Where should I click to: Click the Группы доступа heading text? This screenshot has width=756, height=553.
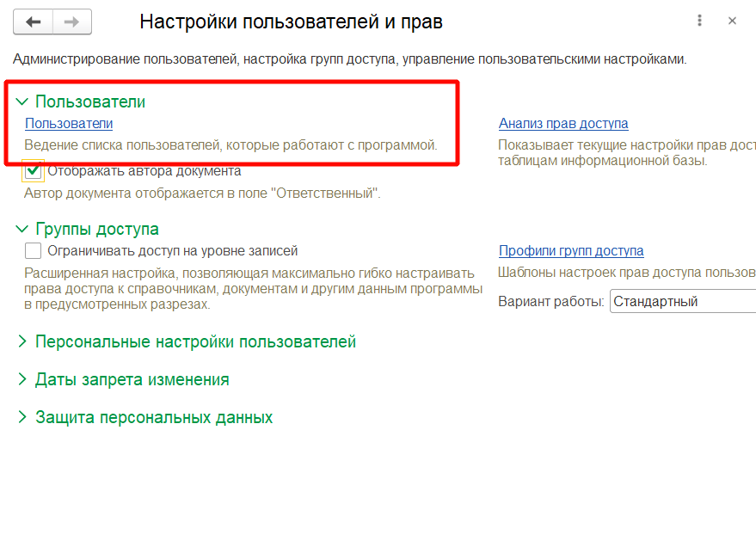click(x=97, y=230)
